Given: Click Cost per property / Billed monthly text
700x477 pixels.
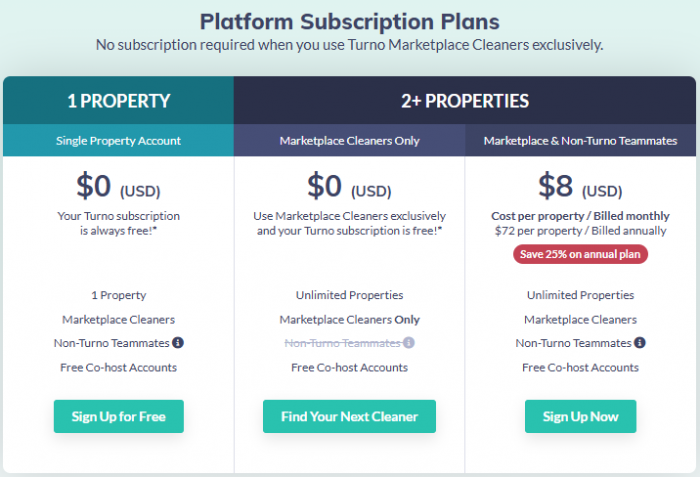Looking at the screenshot, I should tap(580, 216).
